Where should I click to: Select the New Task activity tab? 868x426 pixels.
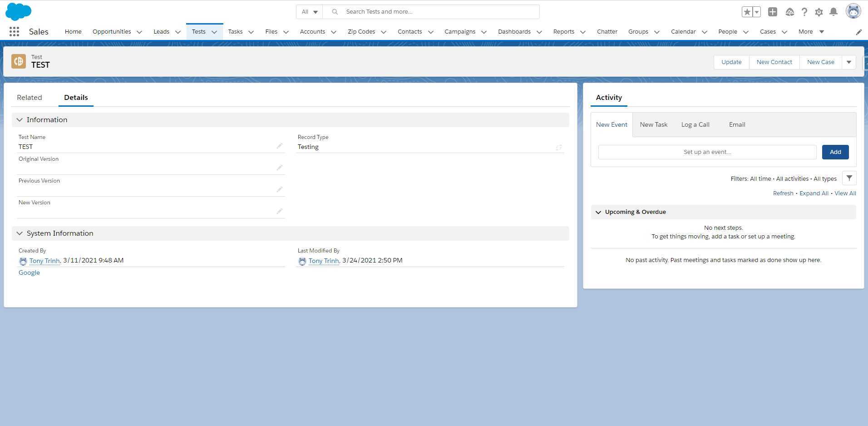pos(653,124)
